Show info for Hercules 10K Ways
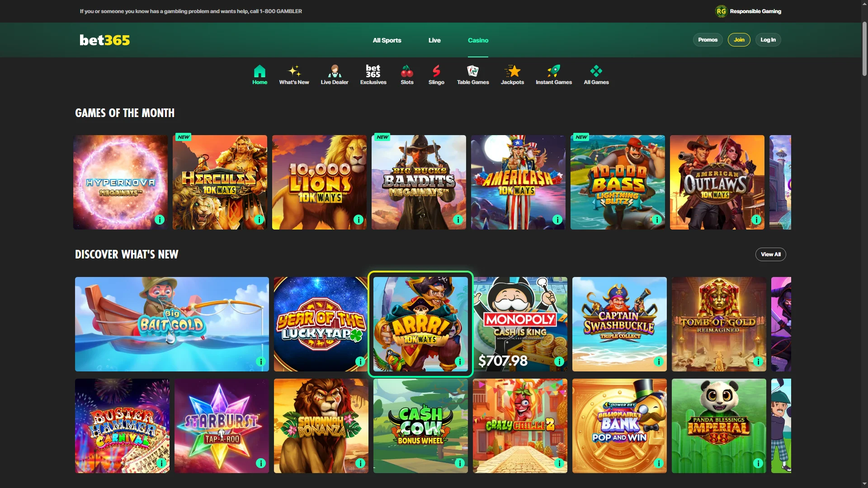868x488 pixels. coord(259,220)
